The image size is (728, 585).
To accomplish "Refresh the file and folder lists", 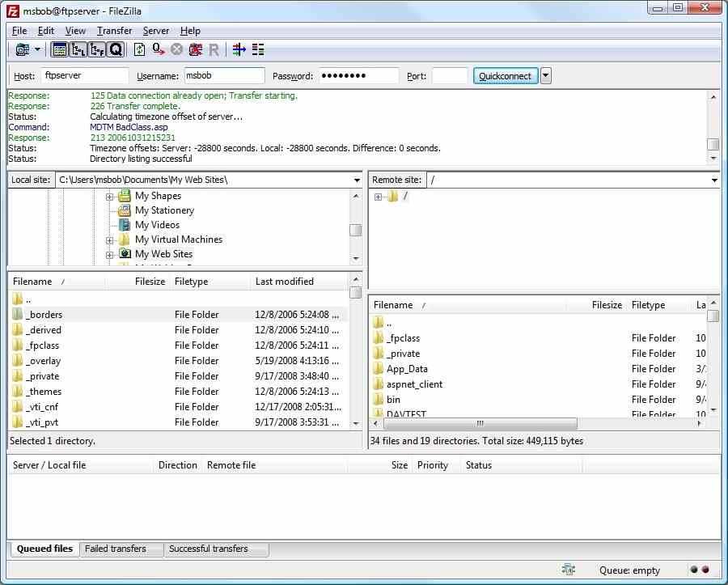I will (139, 49).
